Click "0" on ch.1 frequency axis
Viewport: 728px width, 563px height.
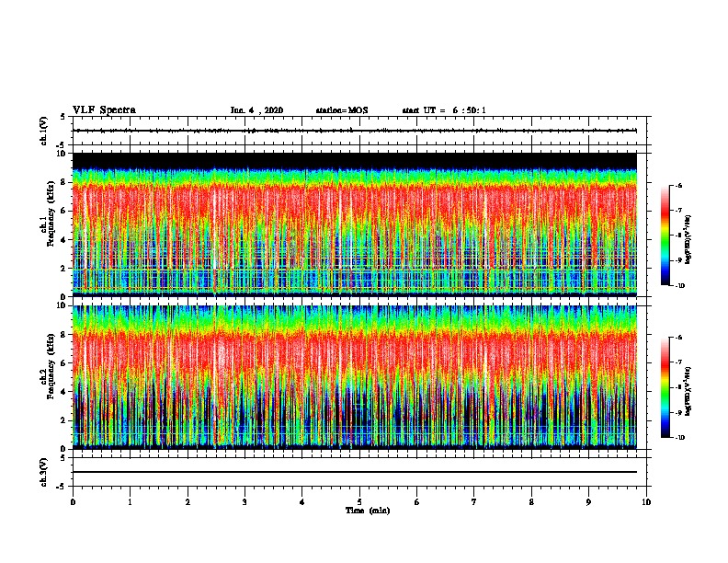[64, 297]
